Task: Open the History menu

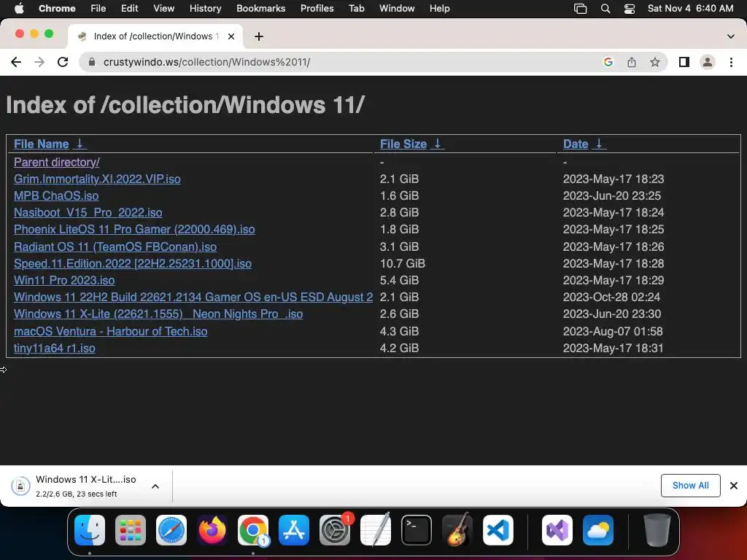Action: [205, 8]
